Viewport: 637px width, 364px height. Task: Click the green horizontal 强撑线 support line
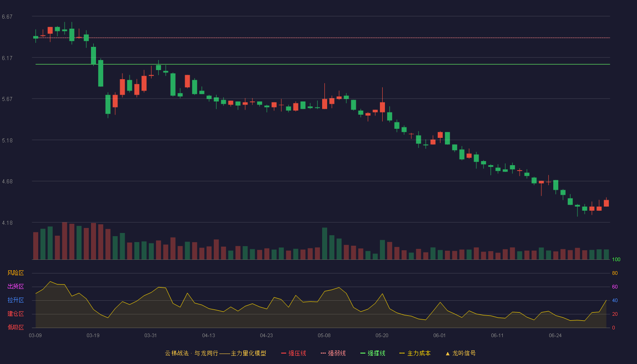pos(323,65)
